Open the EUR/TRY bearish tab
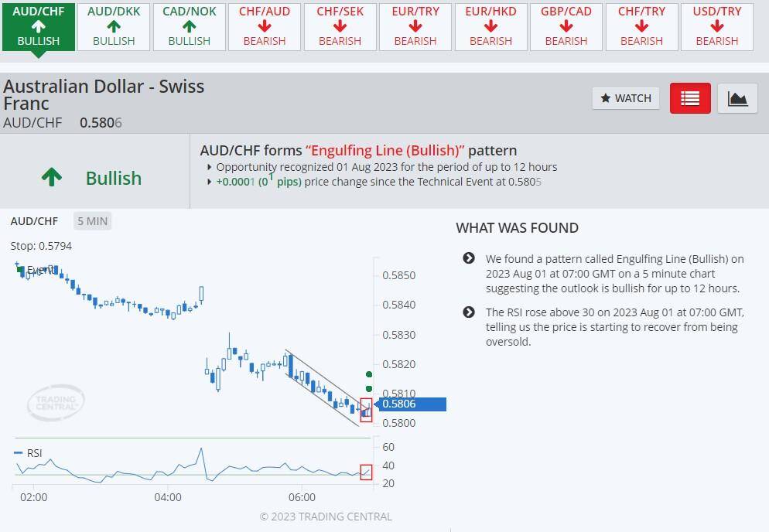769x532 pixels. pos(415,26)
